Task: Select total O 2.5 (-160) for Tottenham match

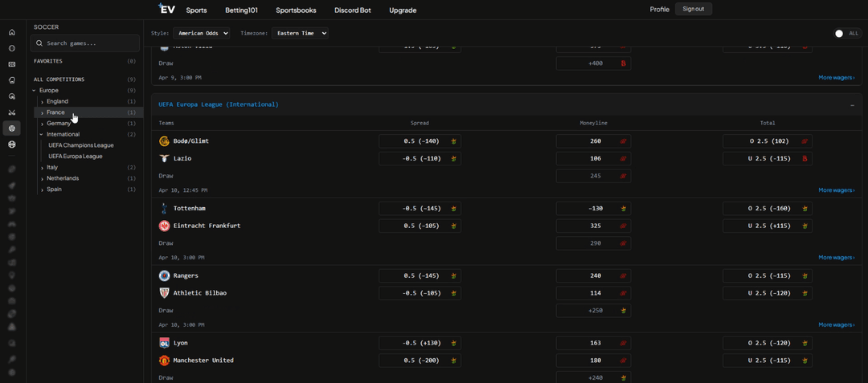Action: (768, 208)
